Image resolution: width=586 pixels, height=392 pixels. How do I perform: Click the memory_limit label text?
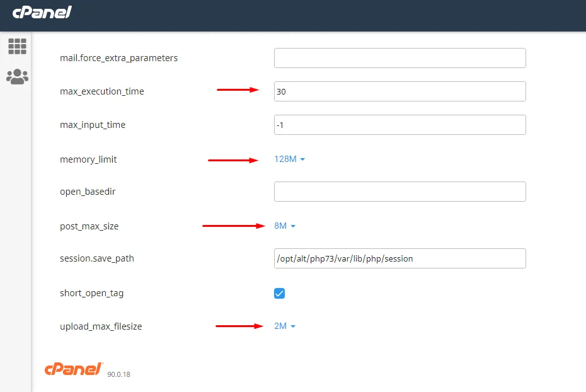tap(88, 159)
